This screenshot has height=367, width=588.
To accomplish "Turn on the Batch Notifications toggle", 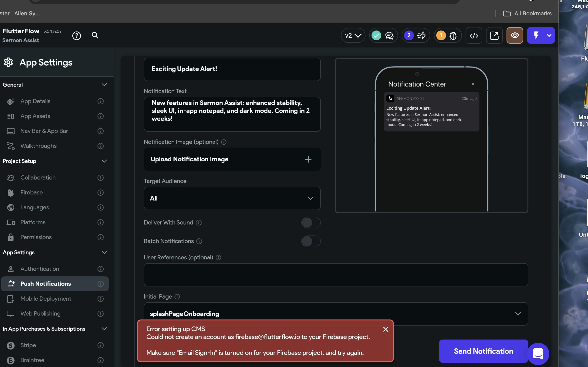I will 311,241.
